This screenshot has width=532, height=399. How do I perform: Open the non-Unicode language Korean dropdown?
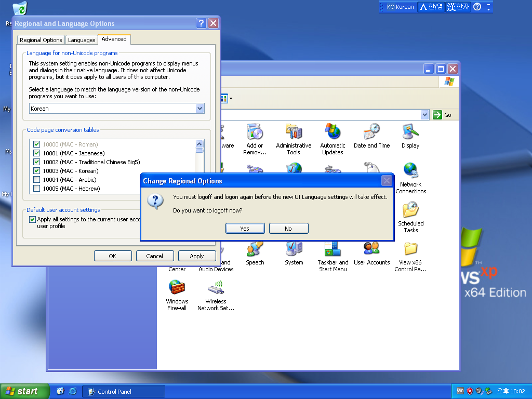(200, 109)
